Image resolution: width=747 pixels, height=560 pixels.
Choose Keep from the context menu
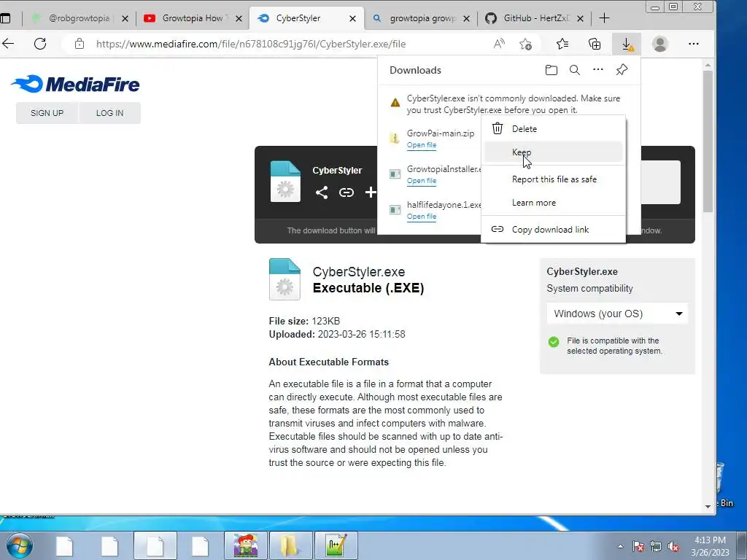553,152
